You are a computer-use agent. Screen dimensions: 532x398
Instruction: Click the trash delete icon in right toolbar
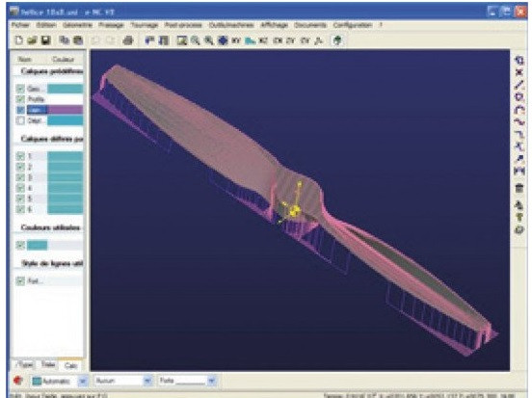click(519, 188)
